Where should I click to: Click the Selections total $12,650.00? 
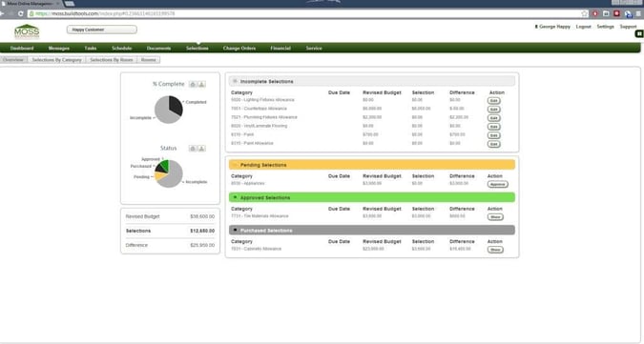[202, 231]
